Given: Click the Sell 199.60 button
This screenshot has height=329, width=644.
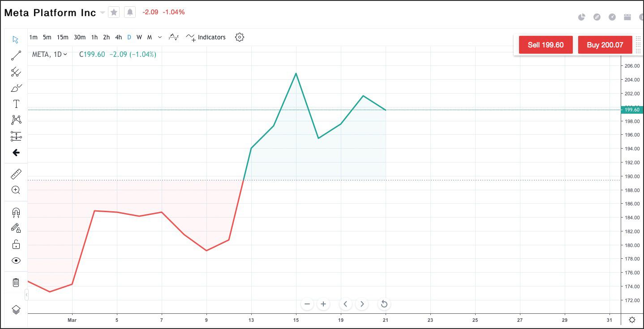Looking at the screenshot, I should point(545,45).
